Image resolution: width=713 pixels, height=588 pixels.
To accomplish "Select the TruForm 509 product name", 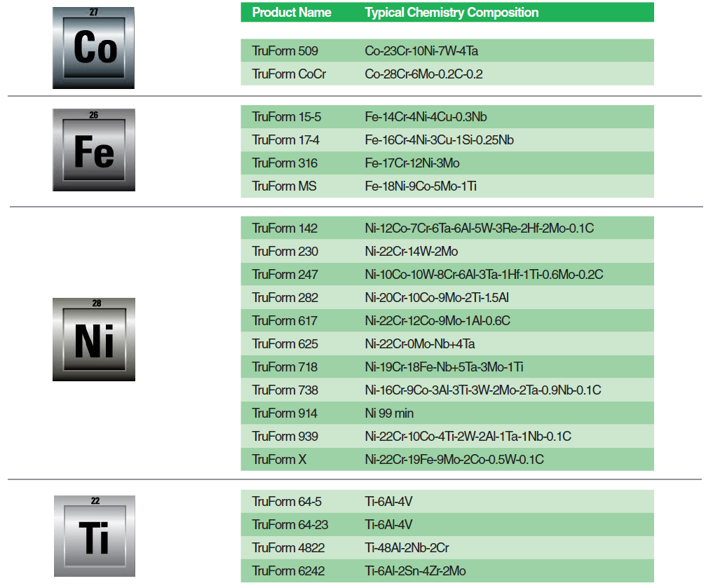I will (285, 51).
